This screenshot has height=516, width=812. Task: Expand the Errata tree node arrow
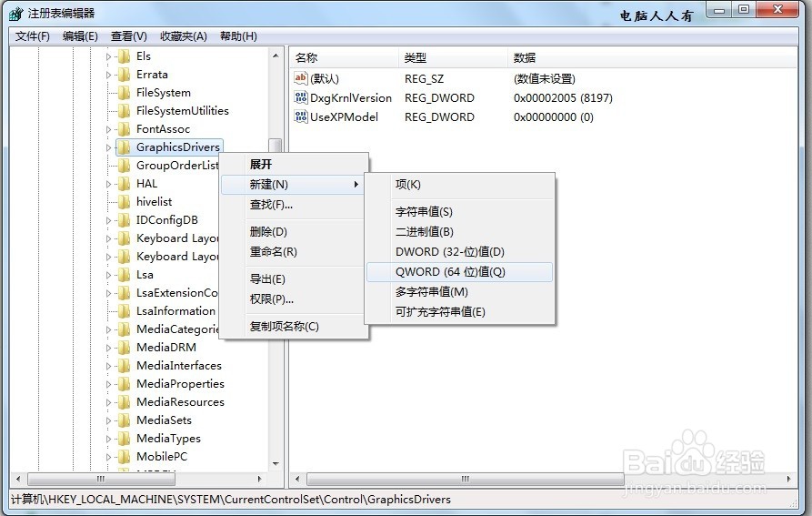[108, 76]
